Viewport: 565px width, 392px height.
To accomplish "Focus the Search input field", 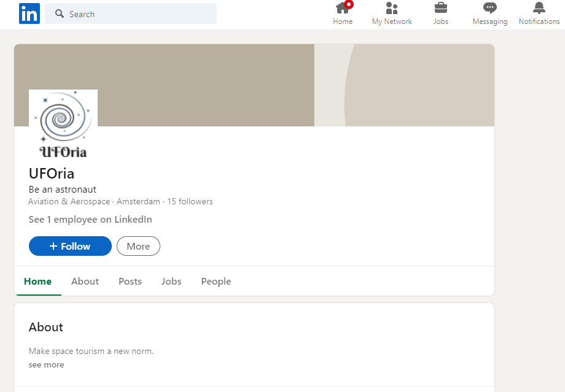I will tap(131, 13).
